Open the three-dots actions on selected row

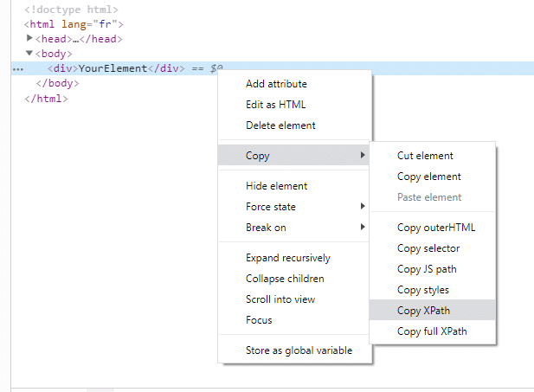[x=17, y=69]
